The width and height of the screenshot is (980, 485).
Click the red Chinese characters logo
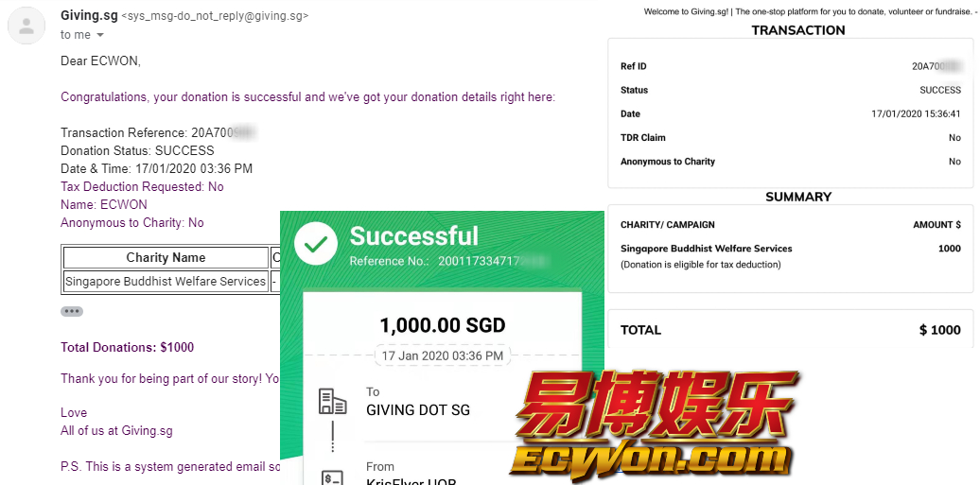657,405
